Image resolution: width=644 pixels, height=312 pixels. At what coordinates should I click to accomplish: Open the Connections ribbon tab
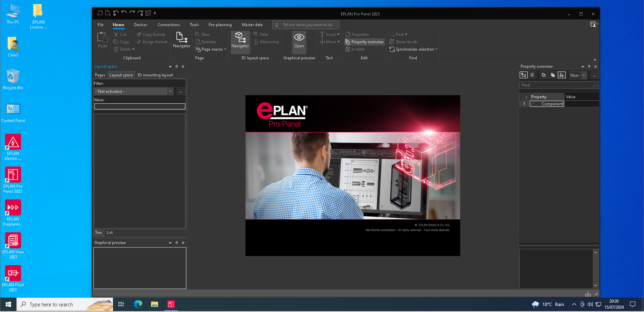click(x=169, y=24)
